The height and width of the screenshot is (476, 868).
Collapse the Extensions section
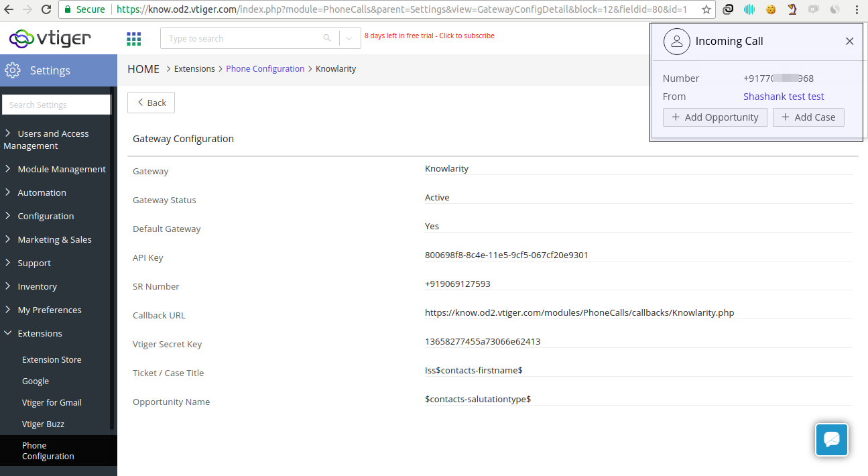click(x=34, y=333)
